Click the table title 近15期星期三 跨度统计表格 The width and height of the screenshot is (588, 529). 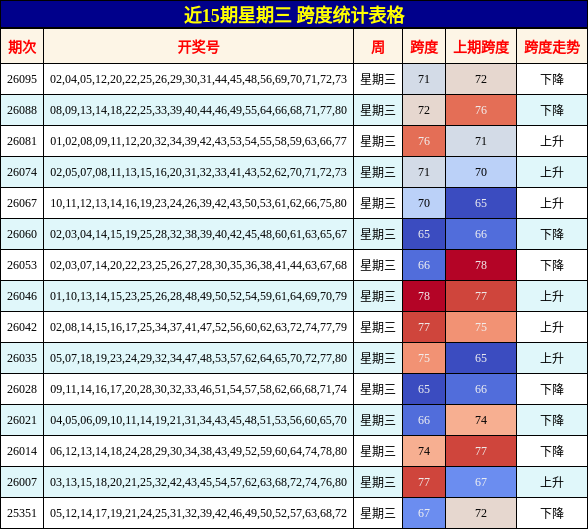(294, 15)
